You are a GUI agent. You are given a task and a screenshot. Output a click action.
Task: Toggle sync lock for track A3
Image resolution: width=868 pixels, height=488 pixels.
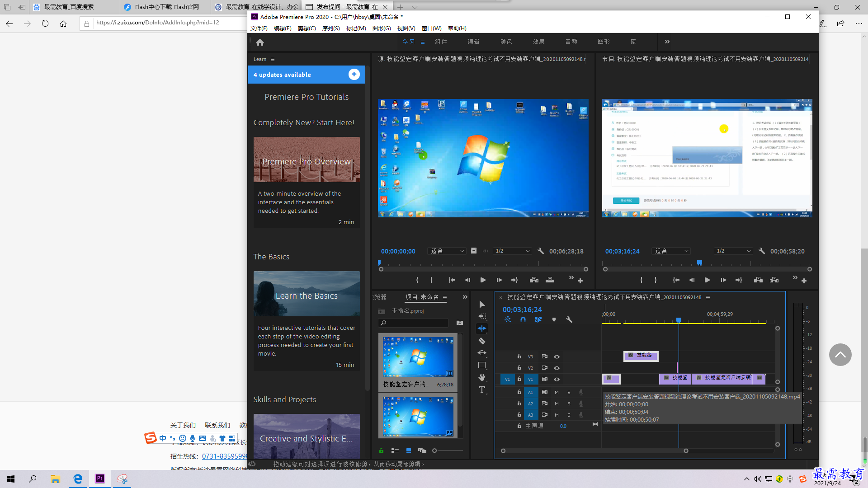click(545, 415)
